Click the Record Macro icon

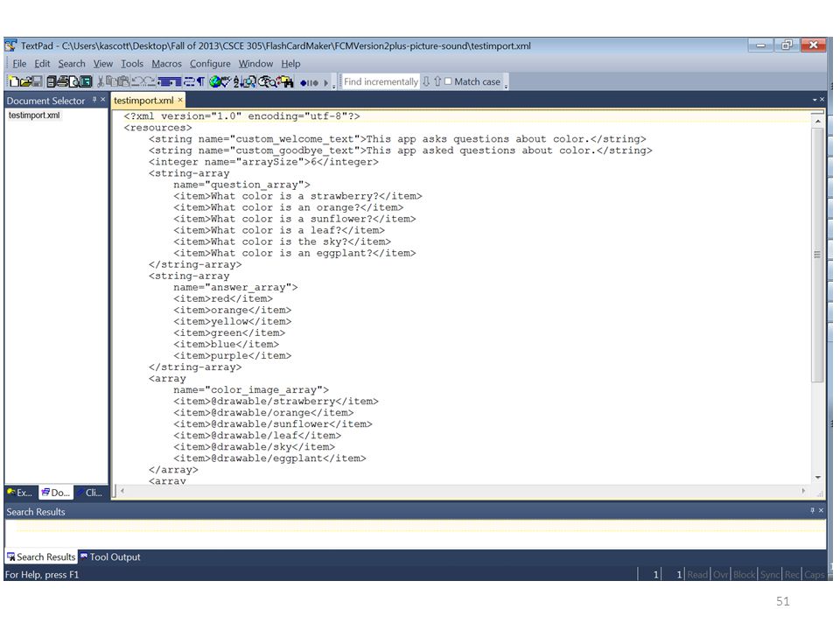tap(304, 82)
